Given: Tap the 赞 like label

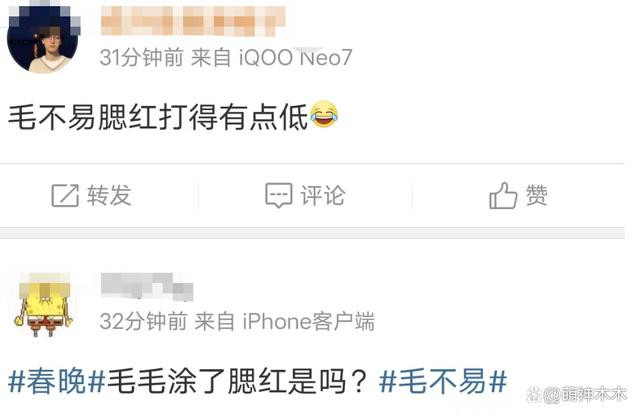Looking at the screenshot, I should [x=536, y=195].
